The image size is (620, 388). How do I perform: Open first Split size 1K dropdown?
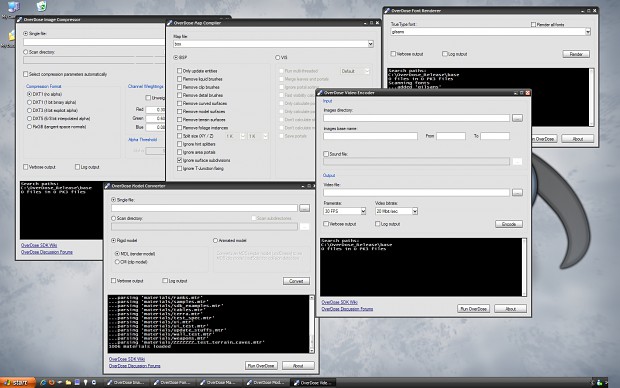coord(243,136)
